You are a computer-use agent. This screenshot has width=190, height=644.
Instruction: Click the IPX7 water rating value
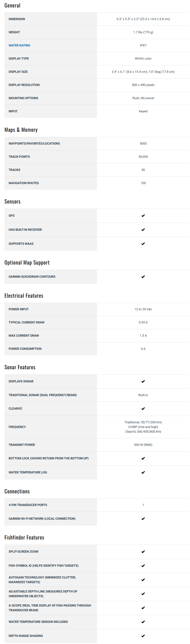coord(143,45)
